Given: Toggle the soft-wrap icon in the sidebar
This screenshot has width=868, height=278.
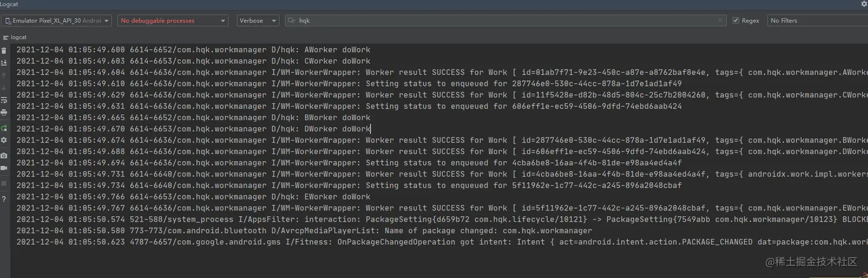Looking at the screenshot, I should click(x=4, y=100).
